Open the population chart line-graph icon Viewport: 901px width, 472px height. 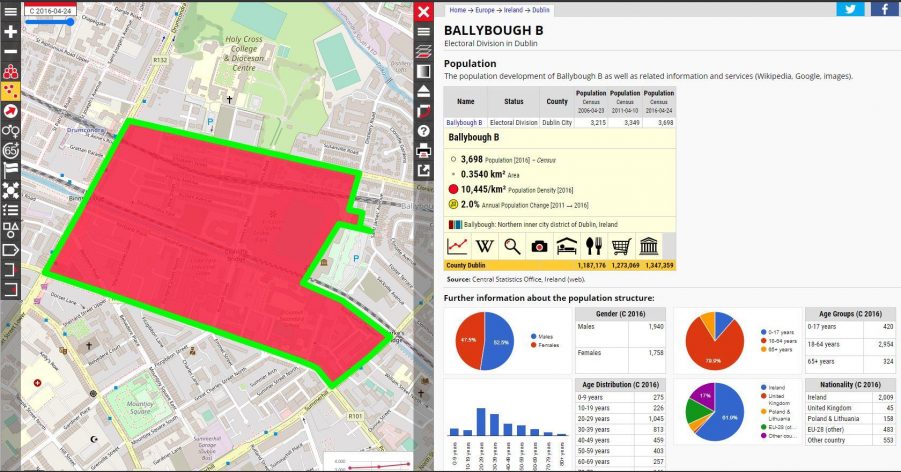click(x=457, y=247)
